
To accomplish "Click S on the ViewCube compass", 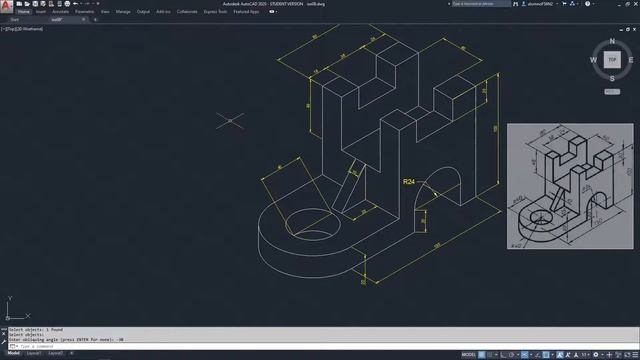I will [x=612, y=78].
